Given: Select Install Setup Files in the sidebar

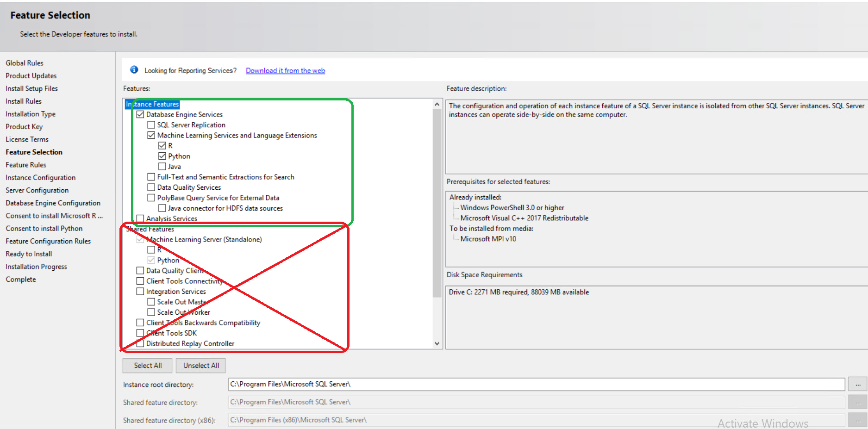Looking at the screenshot, I should pyautogui.click(x=31, y=88).
